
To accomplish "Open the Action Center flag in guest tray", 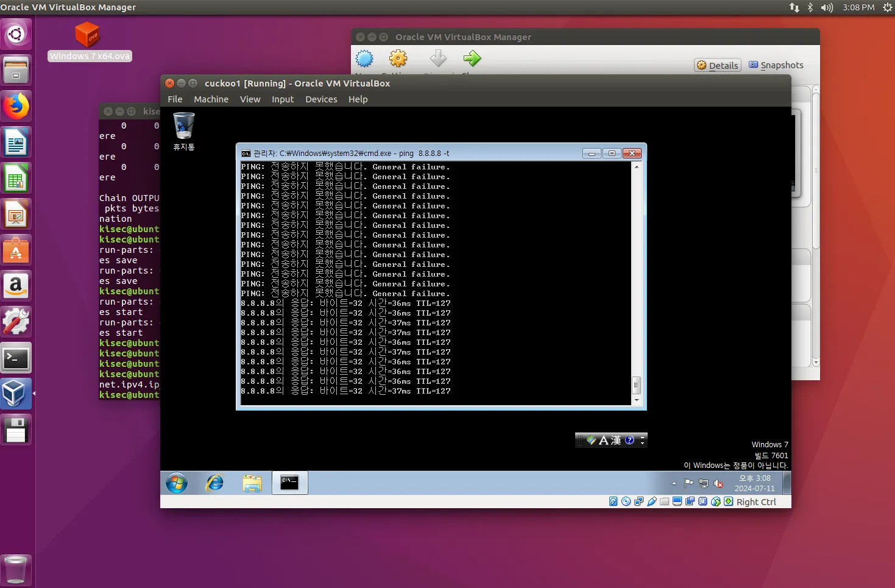I will coord(688,484).
